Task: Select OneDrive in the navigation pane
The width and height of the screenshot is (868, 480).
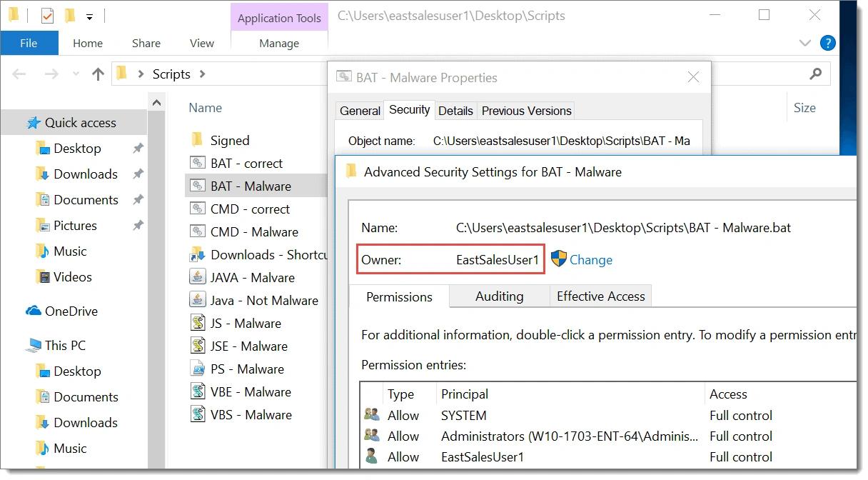Action: 71,311
